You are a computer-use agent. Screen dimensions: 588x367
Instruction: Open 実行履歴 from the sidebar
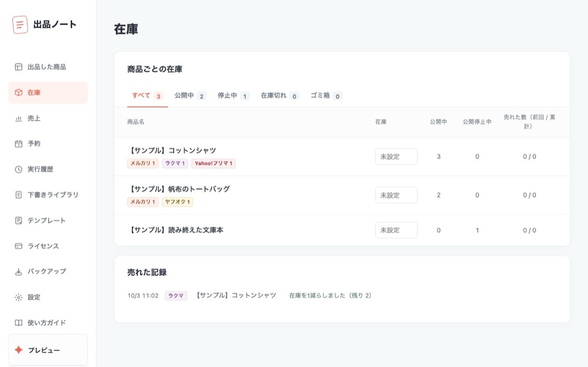[x=48, y=169]
